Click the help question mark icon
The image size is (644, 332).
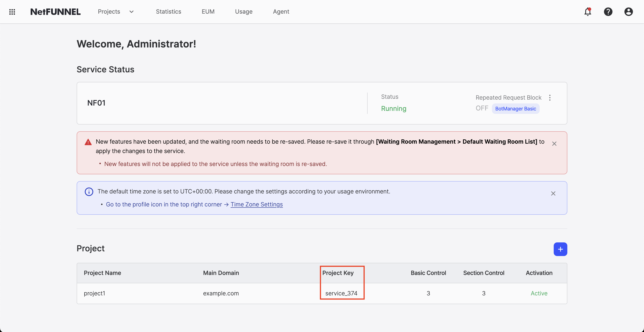pyautogui.click(x=608, y=12)
